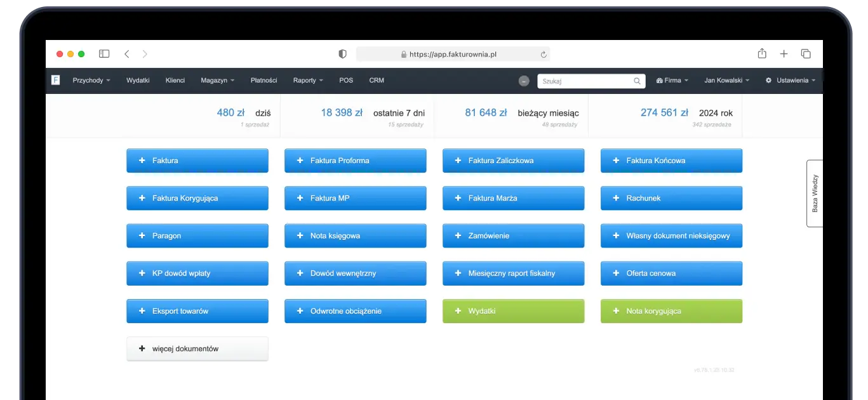Select POS from the navigation bar
The image size is (868, 400).
(345, 81)
